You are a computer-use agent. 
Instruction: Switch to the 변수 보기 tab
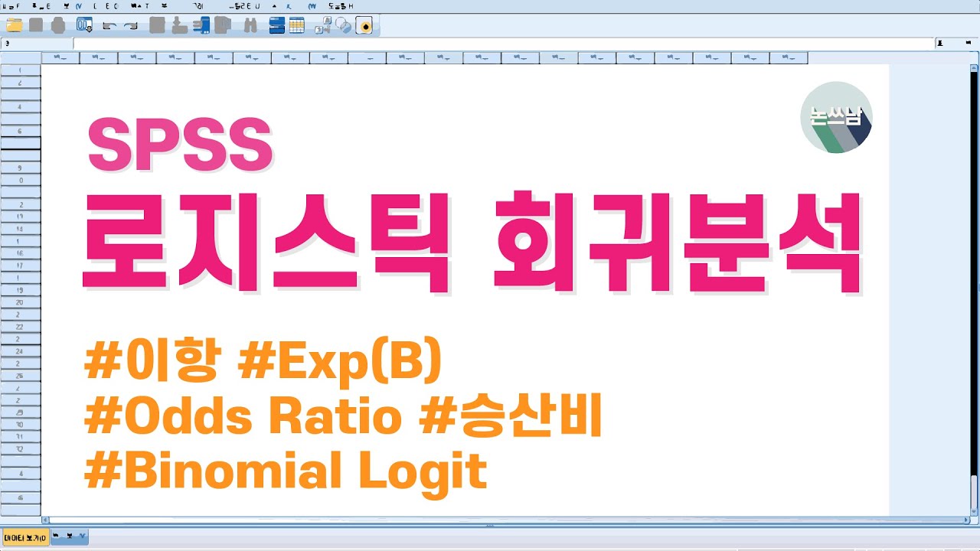point(70,537)
